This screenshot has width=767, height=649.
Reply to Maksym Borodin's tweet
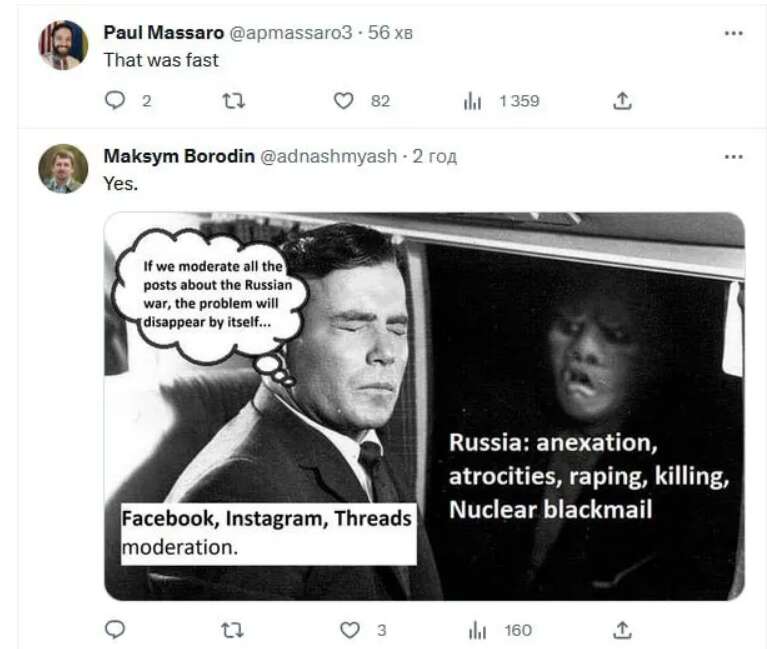(x=116, y=629)
